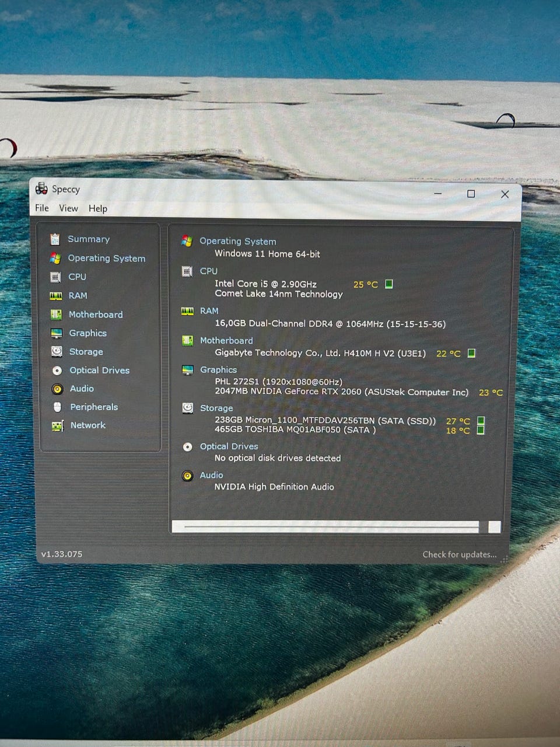560x747 pixels.
Task: Open the Operating System heading link
Action: pyautogui.click(x=237, y=241)
